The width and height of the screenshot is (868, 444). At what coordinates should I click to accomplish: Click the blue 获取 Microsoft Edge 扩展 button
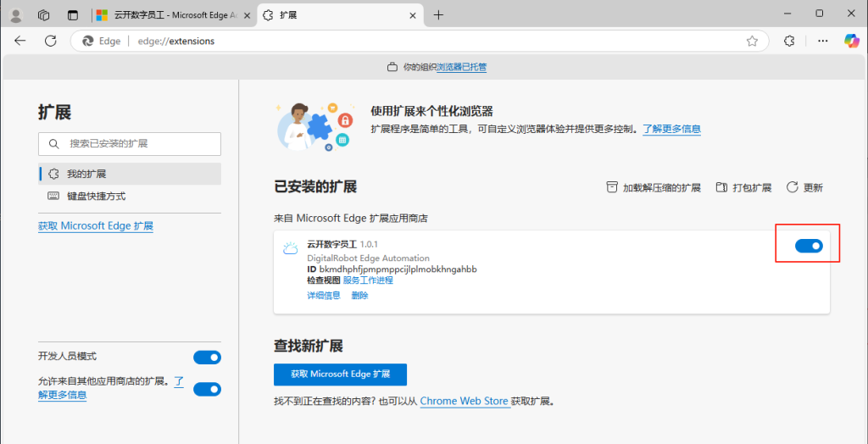(341, 375)
